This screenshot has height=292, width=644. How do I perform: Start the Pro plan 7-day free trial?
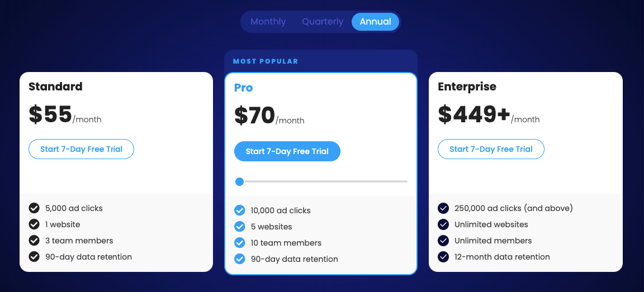(287, 151)
